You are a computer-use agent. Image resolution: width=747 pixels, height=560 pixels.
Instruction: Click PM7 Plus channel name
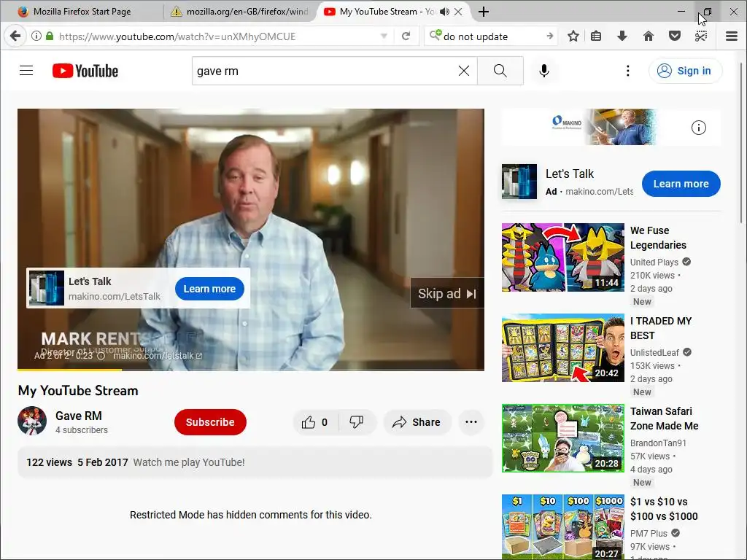click(649, 533)
